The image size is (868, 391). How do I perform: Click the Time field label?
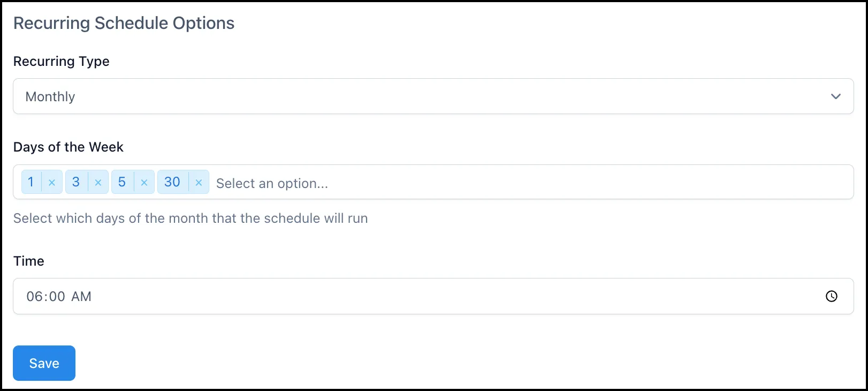point(29,261)
